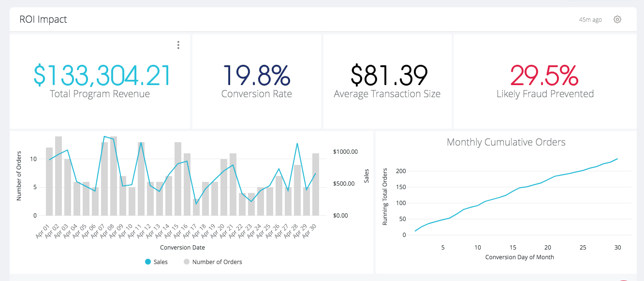Click the Total Program Revenue label

pyautogui.click(x=100, y=94)
